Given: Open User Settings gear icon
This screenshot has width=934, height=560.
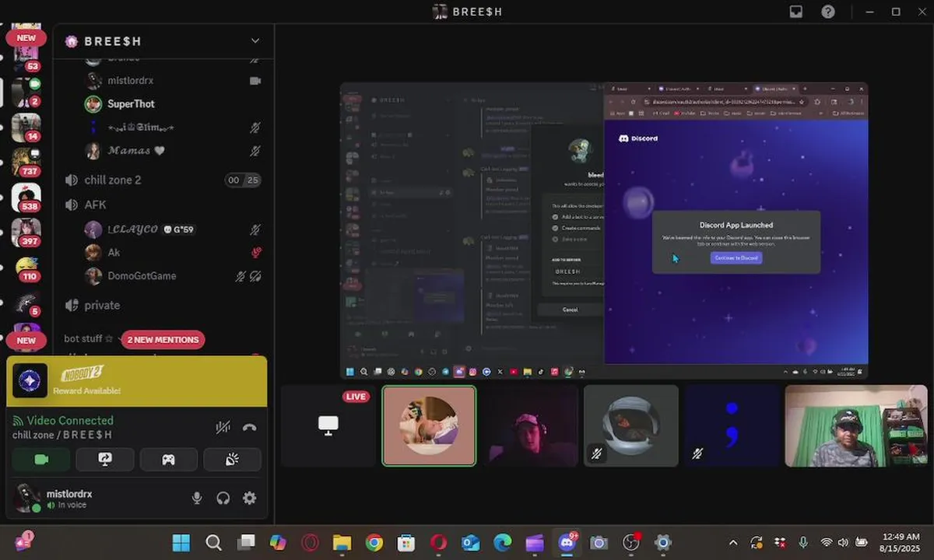Looking at the screenshot, I should [x=250, y=499].
